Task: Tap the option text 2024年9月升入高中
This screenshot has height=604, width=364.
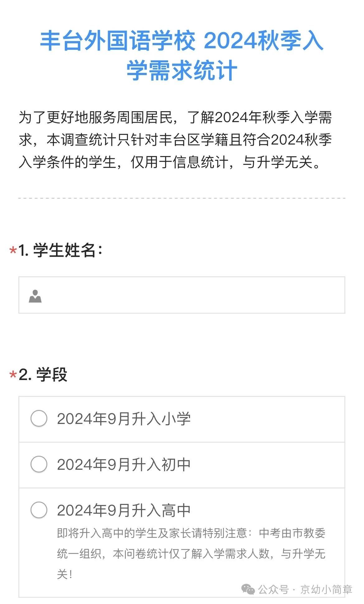Action: click(124, 510)
